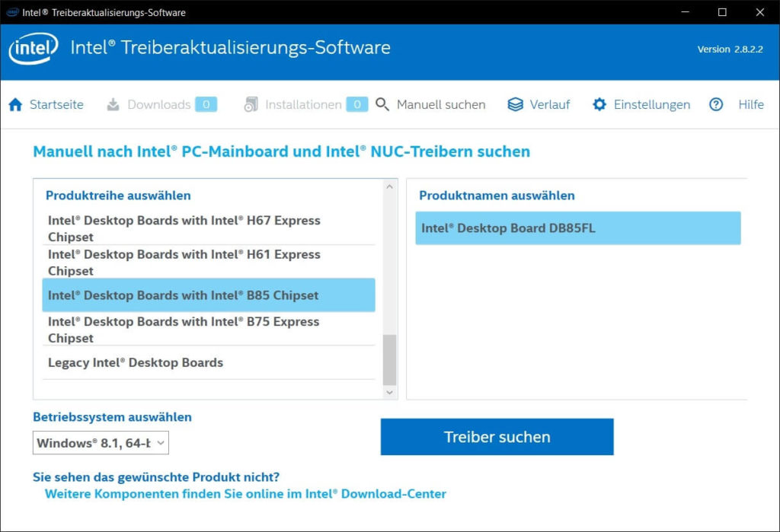Click the Downloads count badge
Viewport: 780px width, 532px height.
pos(206,105)
